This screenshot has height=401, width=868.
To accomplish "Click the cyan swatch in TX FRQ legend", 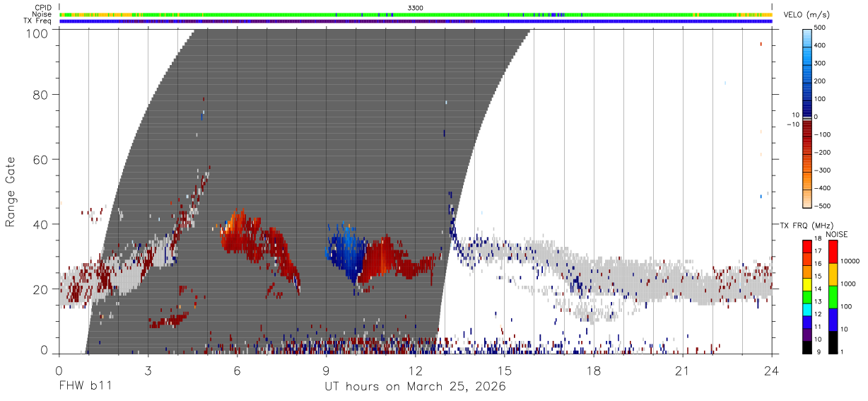I will click(807, 309).
